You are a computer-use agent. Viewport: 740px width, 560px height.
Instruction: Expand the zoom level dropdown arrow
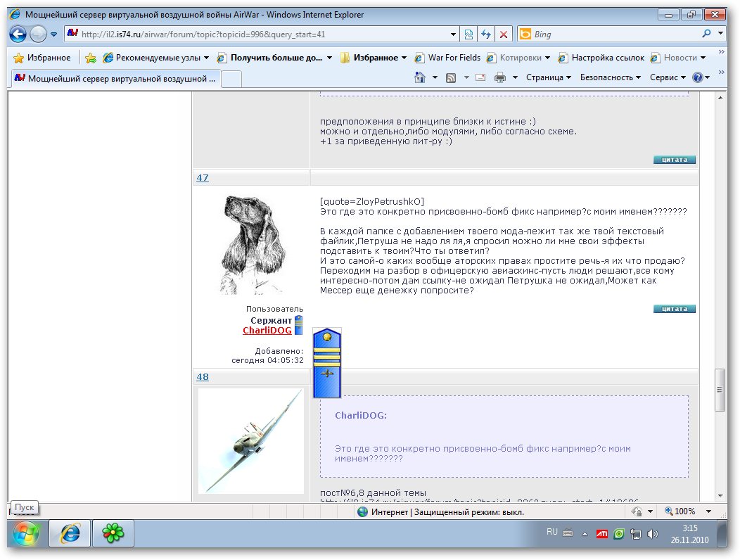pyautogui.click(x=708, y=511)
